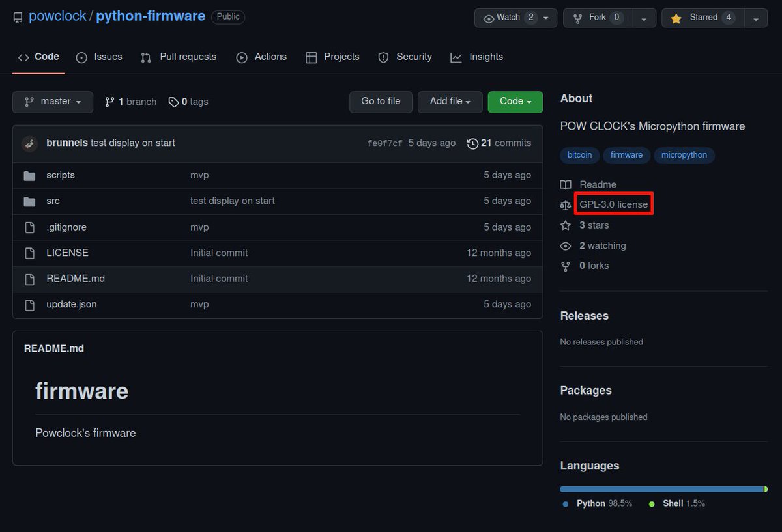The width and height of the screenshot is (782, 532).
Task: Click the eye icon in Watch button
Action: [x=489, y=18]
